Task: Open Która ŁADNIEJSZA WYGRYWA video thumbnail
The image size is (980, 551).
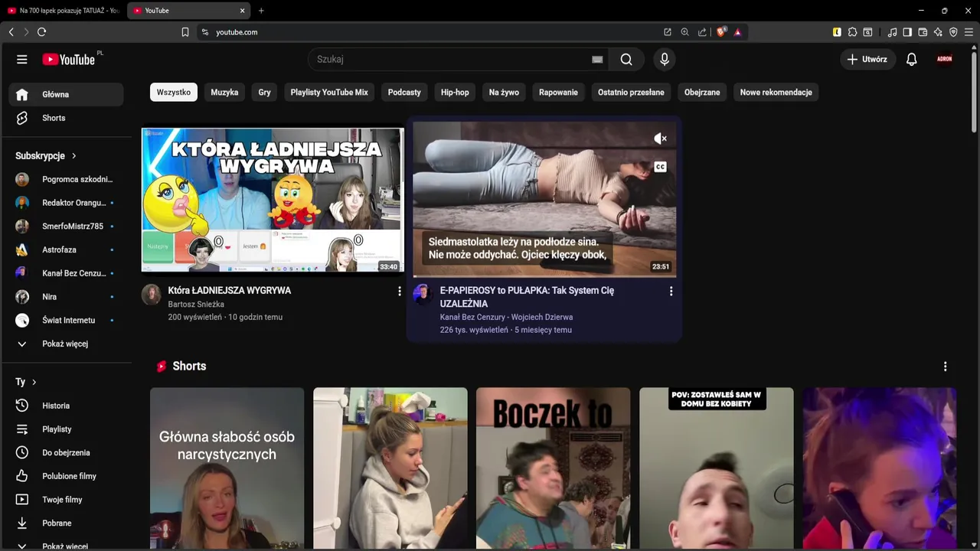Action: pos(273,200)
